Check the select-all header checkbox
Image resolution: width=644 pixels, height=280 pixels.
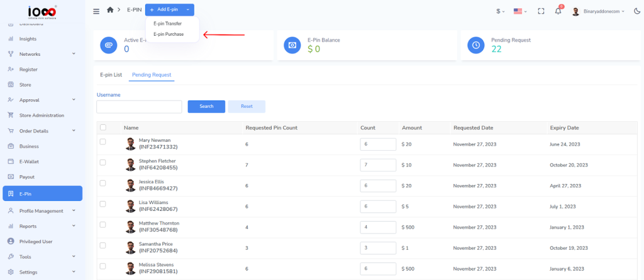[103, 127]
